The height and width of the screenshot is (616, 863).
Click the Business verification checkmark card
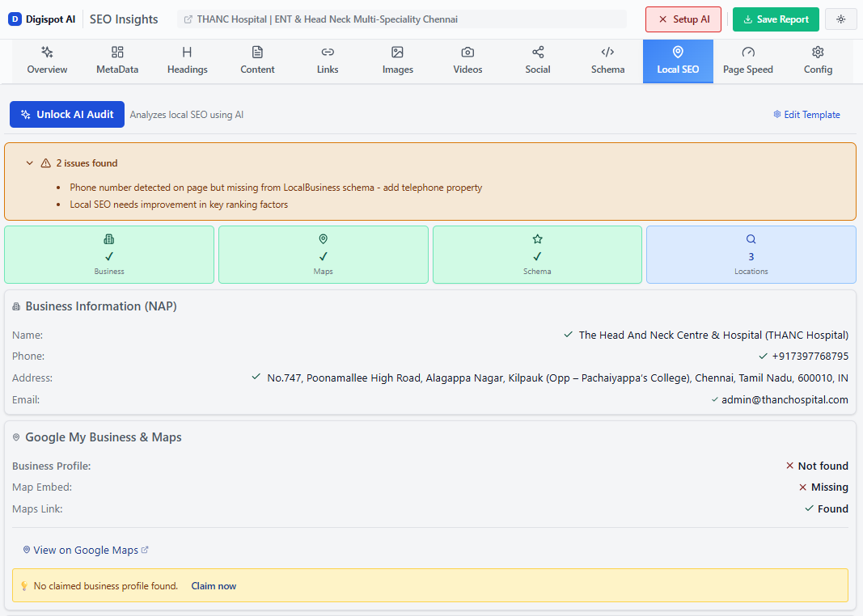pyautogui.click(x=108, y=255)
